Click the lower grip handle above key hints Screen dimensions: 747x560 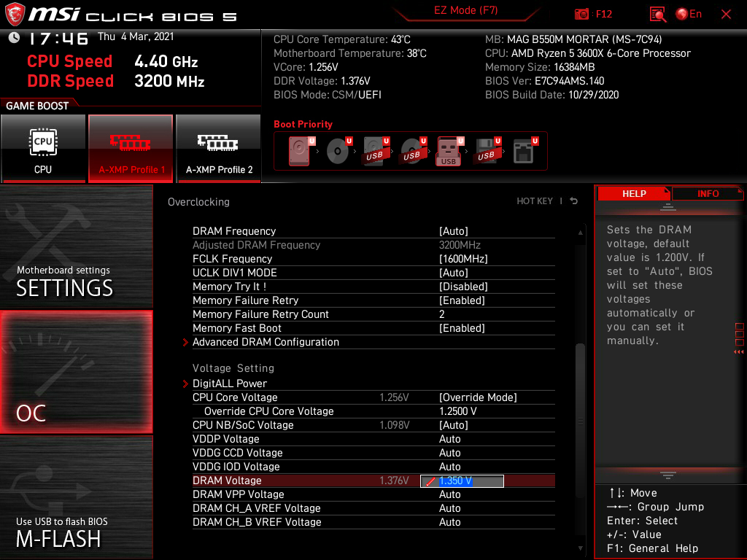[668, 475]
